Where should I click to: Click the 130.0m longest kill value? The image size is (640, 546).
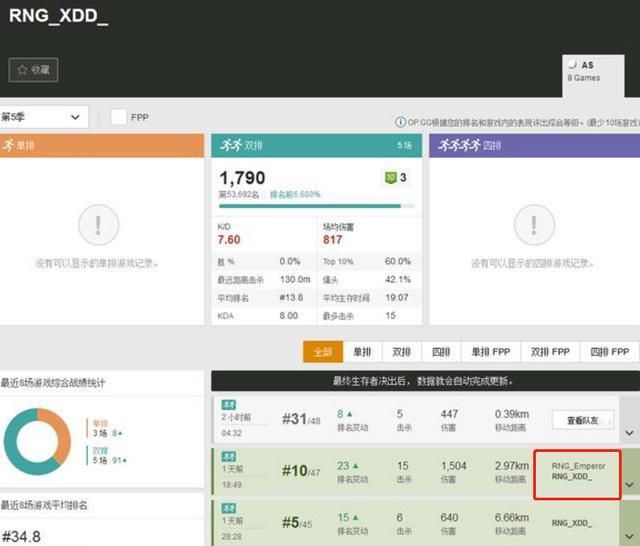coord(295,280)
